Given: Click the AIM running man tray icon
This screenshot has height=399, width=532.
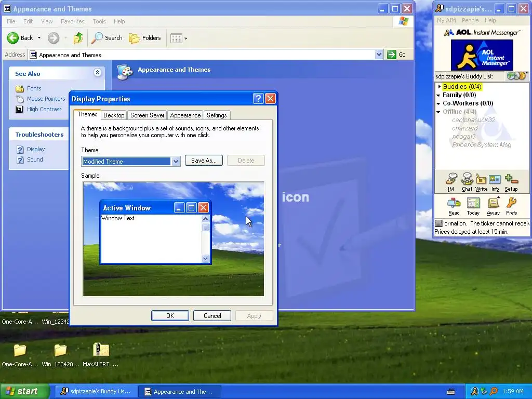Looking at the screenshot, I should (x=474, y=392).
